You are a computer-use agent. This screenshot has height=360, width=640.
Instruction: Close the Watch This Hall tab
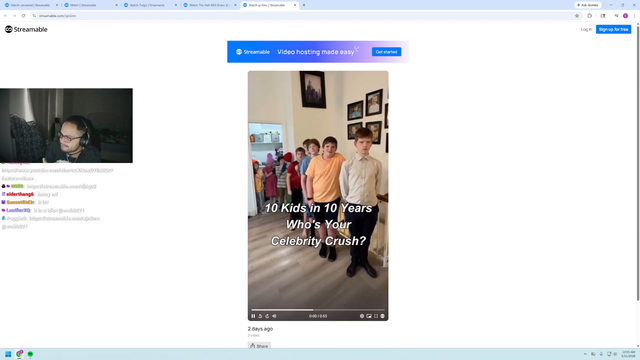236,5
